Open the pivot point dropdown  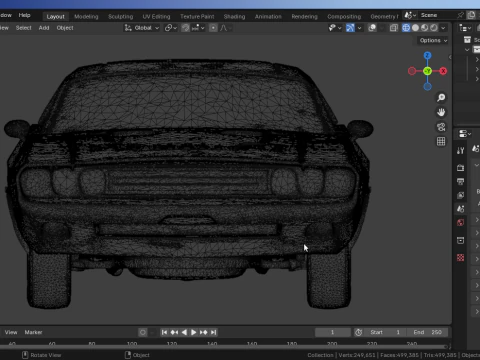[x=171, y=28]
